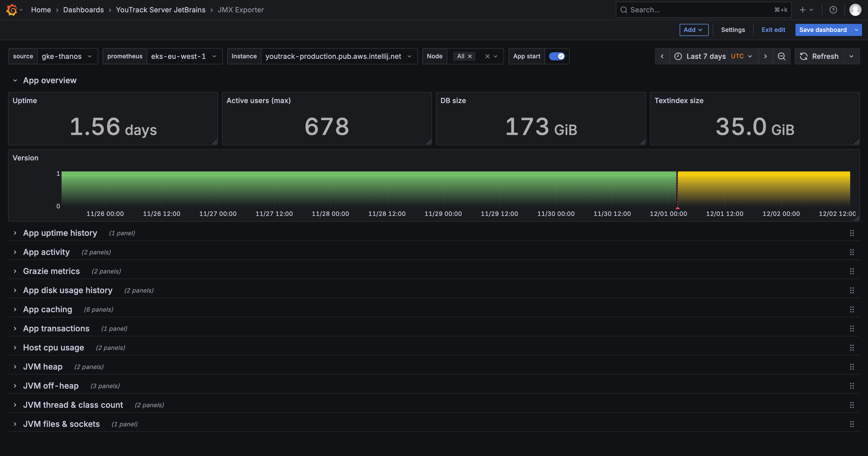Click the DB size panel title
Viewport: 868px width, 456px height.
click(x=453, y=101)
